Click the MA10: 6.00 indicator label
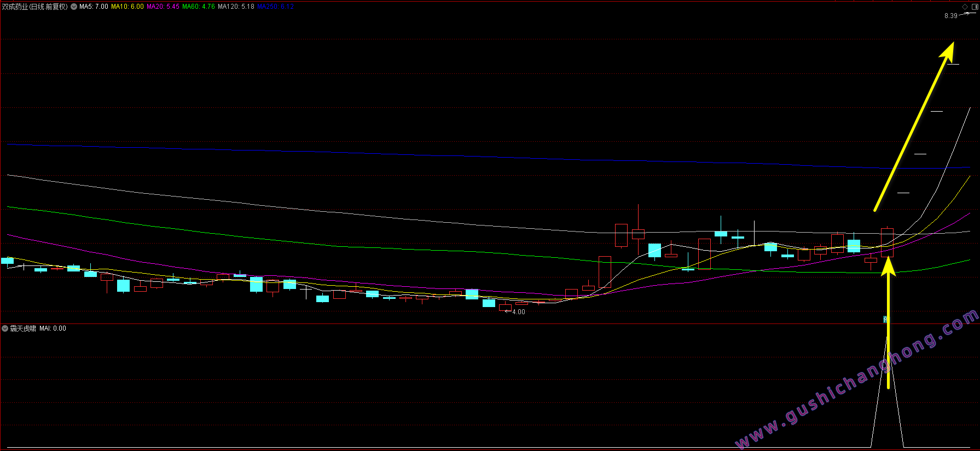Screen dimensions: 980x451 click(x=127, y=7)
